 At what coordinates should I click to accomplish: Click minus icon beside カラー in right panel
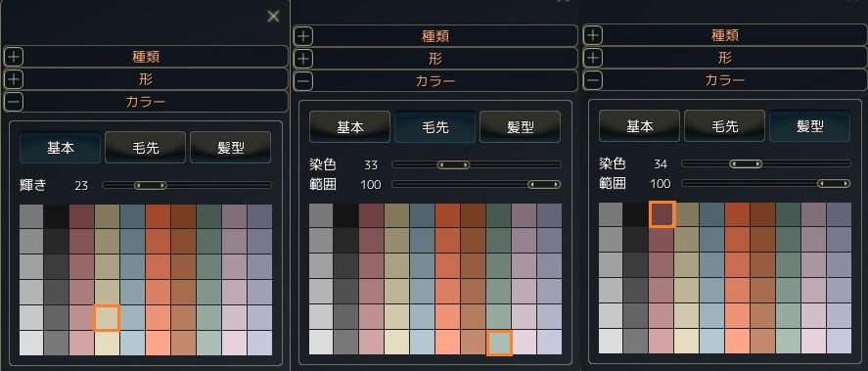pos(593,81)
